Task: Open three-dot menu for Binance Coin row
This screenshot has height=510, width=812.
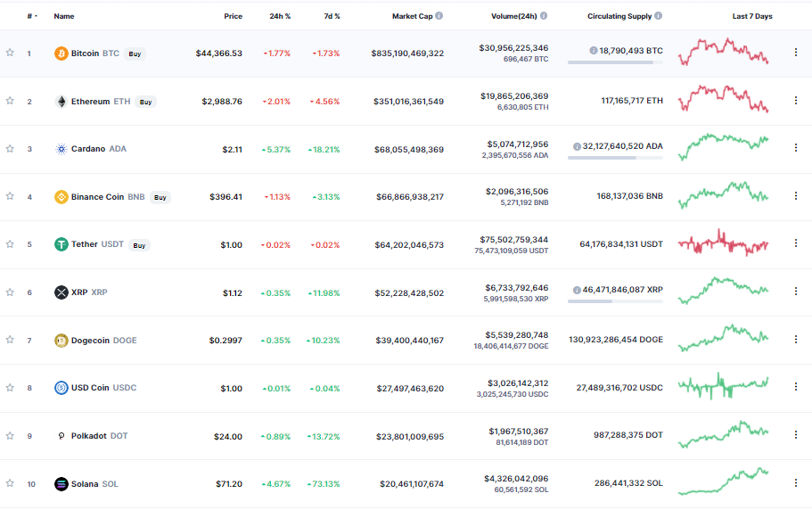Action: [796, 196]
